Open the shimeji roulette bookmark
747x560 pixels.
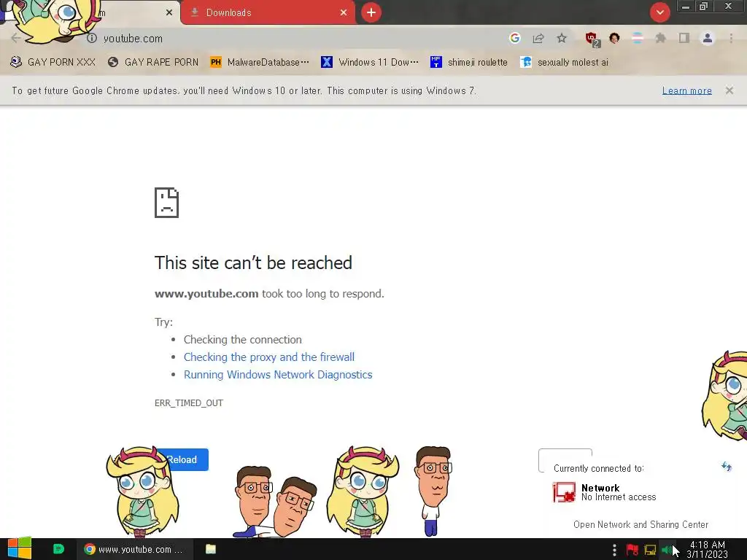click(x=469, y=63)
